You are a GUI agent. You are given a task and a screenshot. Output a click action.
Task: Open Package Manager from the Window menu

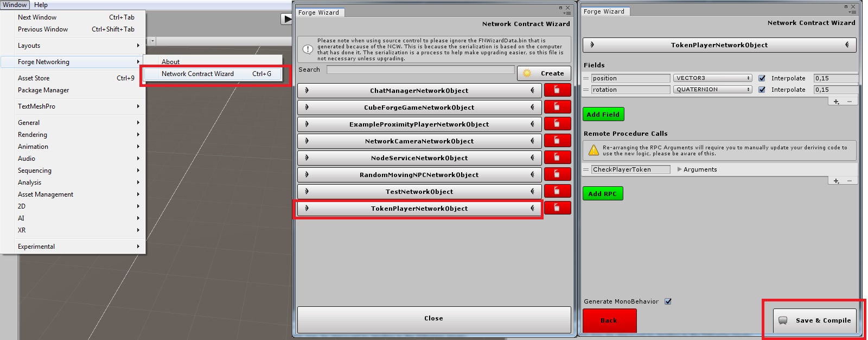point(73,90)
